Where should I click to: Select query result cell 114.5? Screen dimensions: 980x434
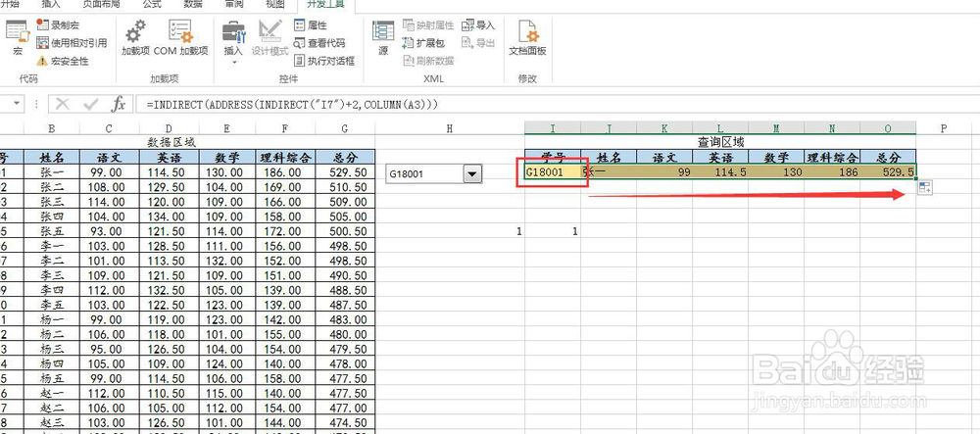click(x=720, y=171)
